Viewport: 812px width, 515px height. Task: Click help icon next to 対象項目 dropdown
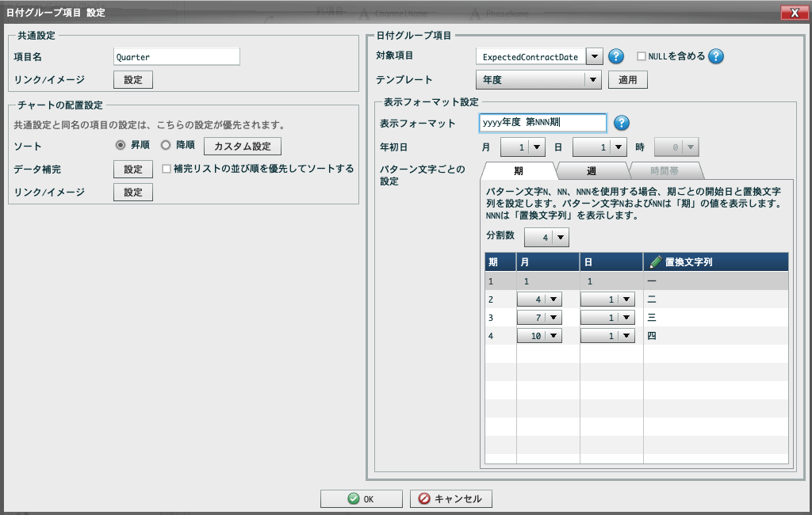click(615, 56)
